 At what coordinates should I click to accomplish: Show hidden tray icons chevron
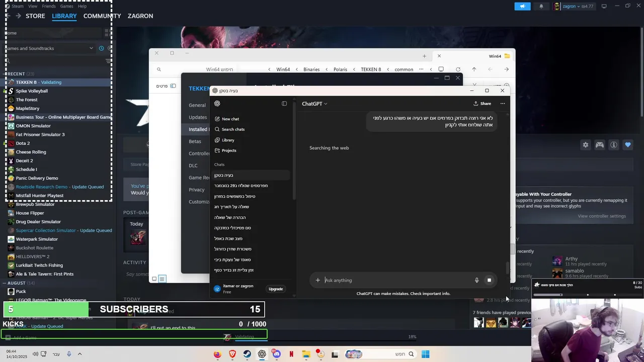click(x=79, y=354)
